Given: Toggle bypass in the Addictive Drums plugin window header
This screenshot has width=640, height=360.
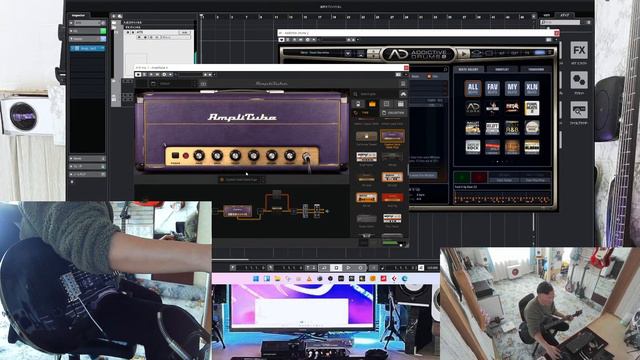Looking at the screenshot, I should 281,40.
